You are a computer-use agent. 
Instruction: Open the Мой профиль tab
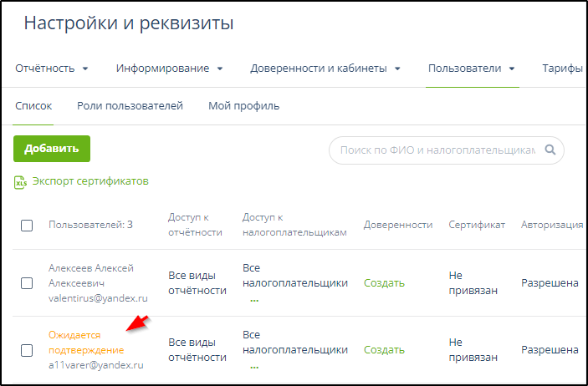pyautogui.click(x=243, y=106)
